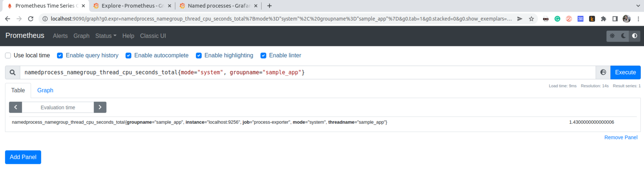644x172 pixels.
Task: Click the send/share arrow icon in address bar
Action: pyautogui.click(x=519, y=19)
